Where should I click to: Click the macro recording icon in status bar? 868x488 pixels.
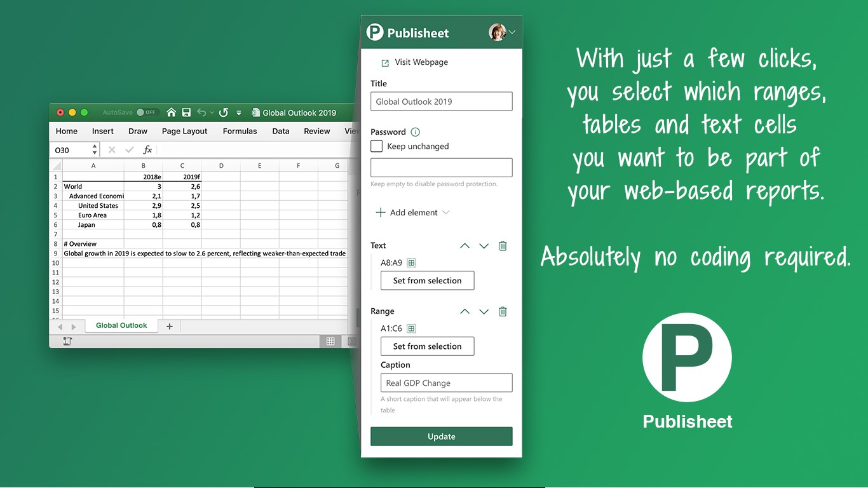pos(67,342)
